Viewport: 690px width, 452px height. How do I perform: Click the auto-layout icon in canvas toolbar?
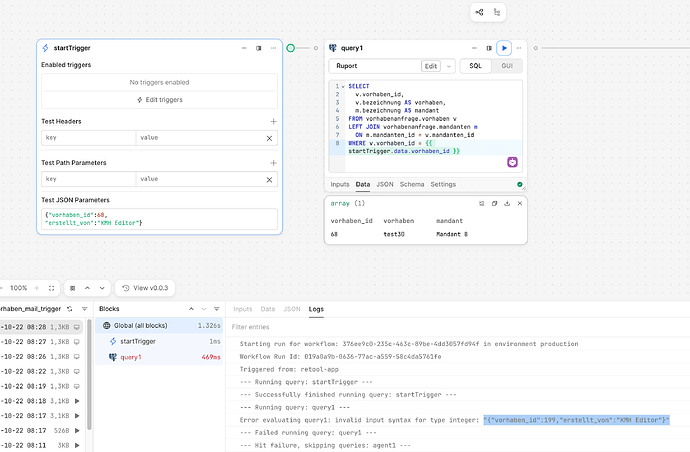(x=499, y=13)
